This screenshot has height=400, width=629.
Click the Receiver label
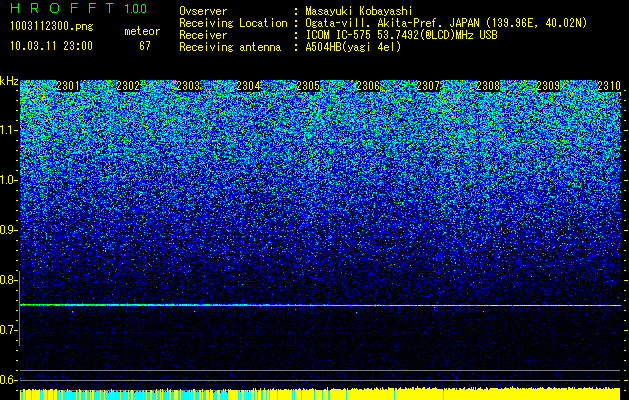coord(203,35)
